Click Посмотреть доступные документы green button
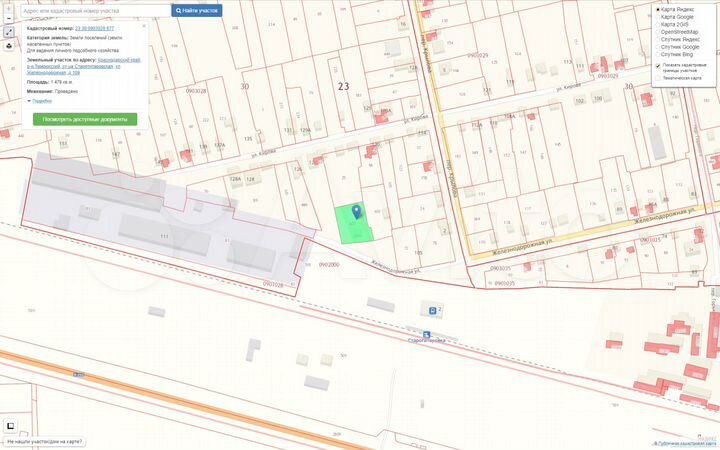This screenshot has width=720, height=450. click(x=85, y=119)
